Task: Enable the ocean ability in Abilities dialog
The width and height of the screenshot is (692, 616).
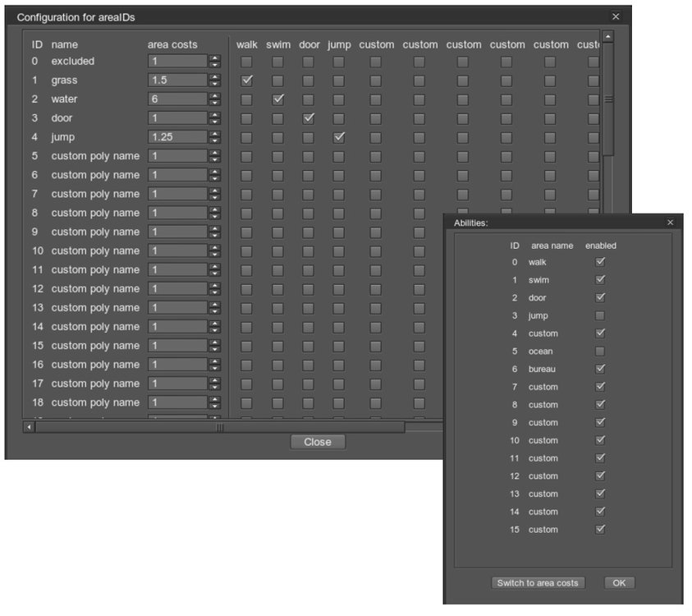Action: pos(599,351)
